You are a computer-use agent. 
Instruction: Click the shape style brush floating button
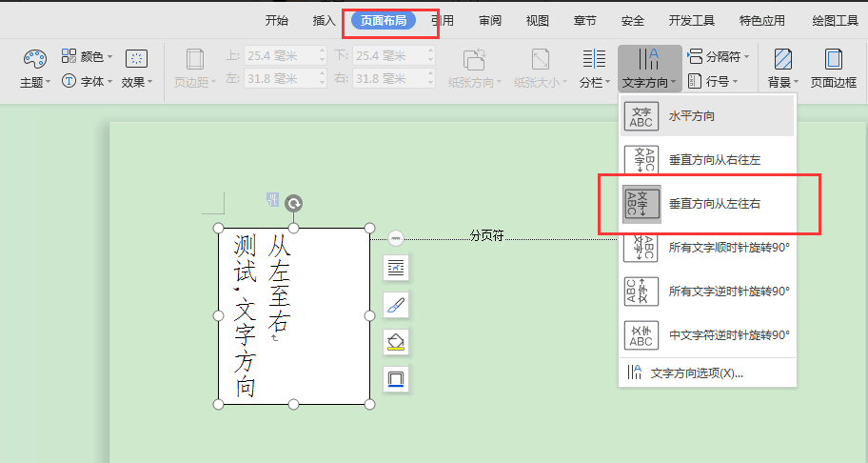[x=396, y=305]
